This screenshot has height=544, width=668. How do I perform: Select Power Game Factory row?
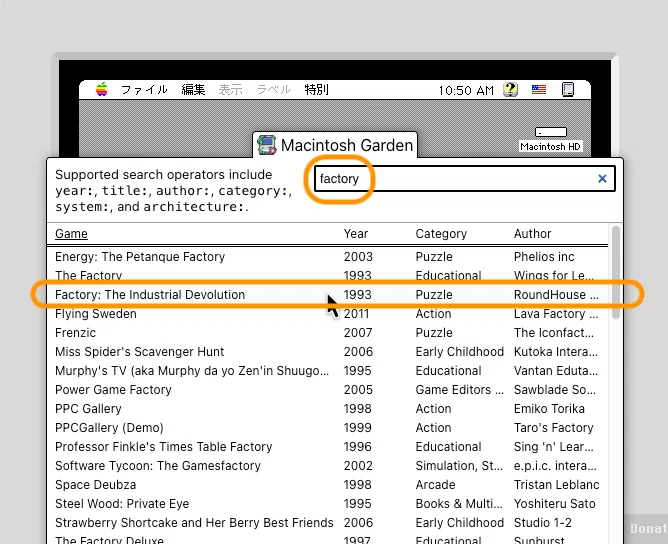point(327,389)
